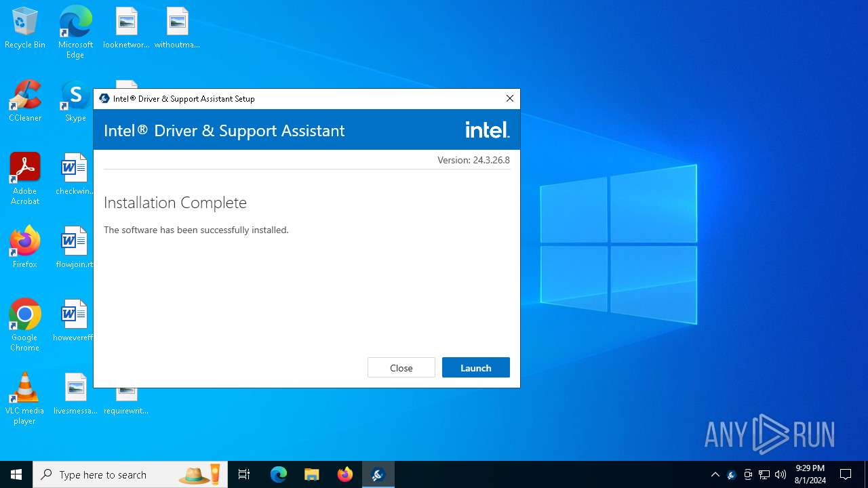The height and width of the screenshot is (488, 868).
Task: Open network settings tray icon
Action: pyautogui.click(x=764, y=474)
